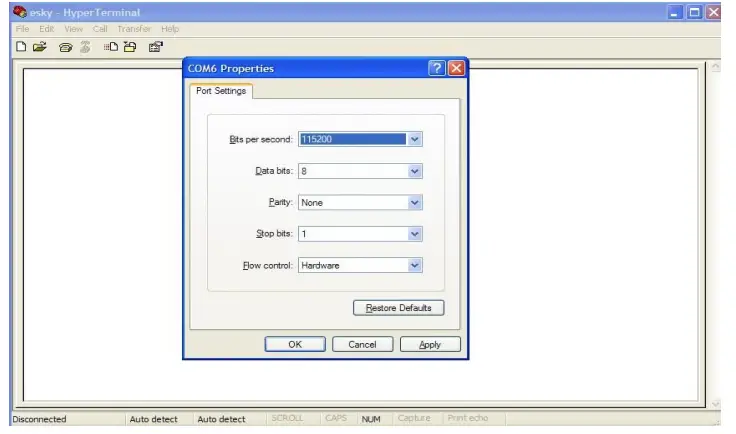Confirm settings with the OK button
The width and height of the screenshot is (736, 434).
pos(295,344)
